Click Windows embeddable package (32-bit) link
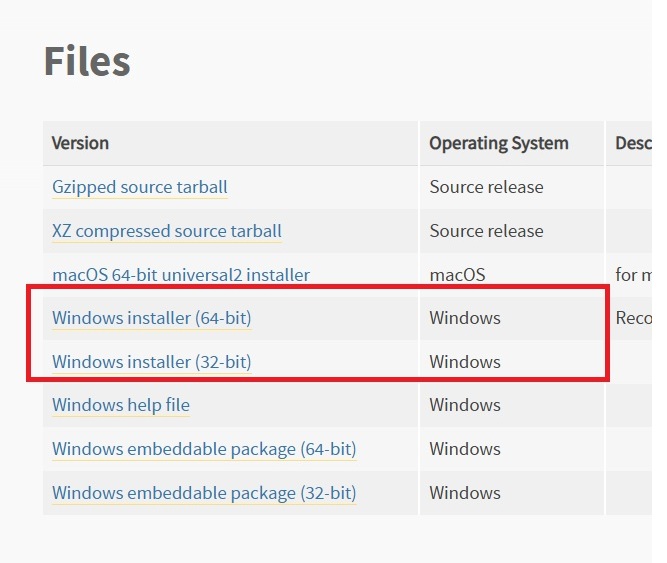The height and width of the screenshot is (563, 667). tap(204, 493)
